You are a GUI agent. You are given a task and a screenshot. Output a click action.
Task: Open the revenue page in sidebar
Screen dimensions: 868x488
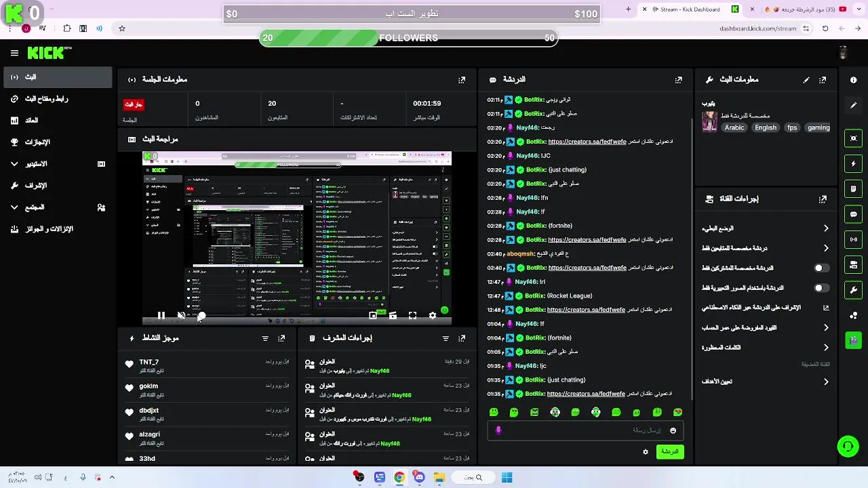tap(57, 121)
